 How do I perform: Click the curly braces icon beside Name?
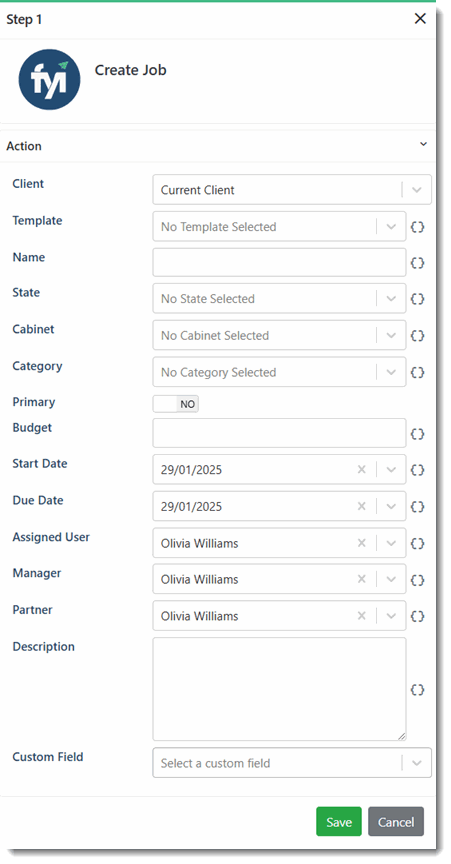[417, 263]
